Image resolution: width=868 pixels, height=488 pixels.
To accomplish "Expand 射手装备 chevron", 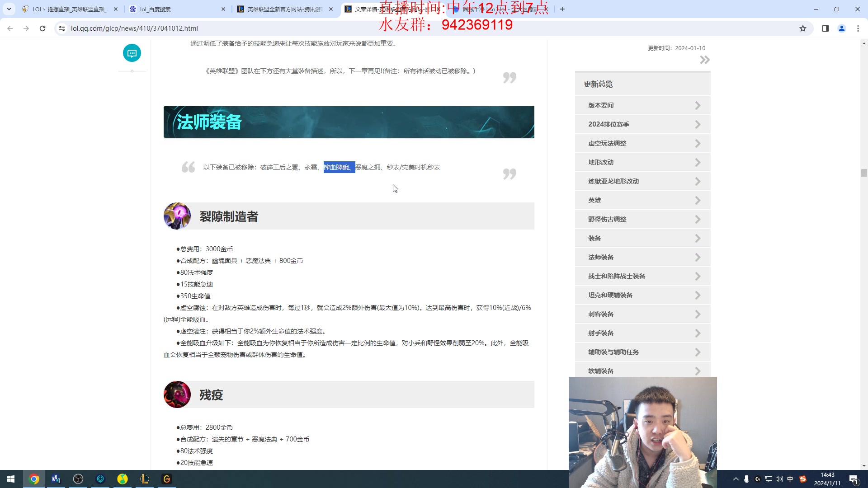I will tap(698, 333).
